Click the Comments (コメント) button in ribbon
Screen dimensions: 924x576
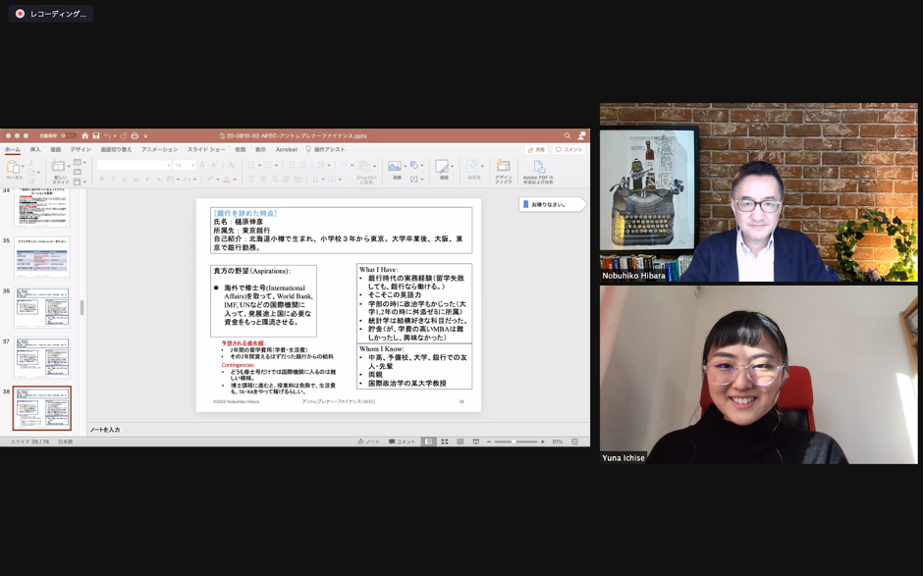[x=570, y=150]
